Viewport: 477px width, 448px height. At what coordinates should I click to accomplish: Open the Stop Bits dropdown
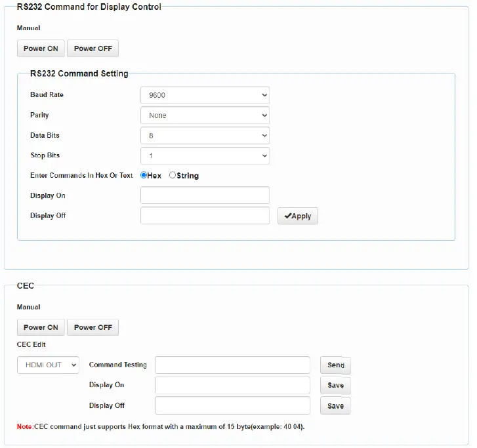click(205, 155)
